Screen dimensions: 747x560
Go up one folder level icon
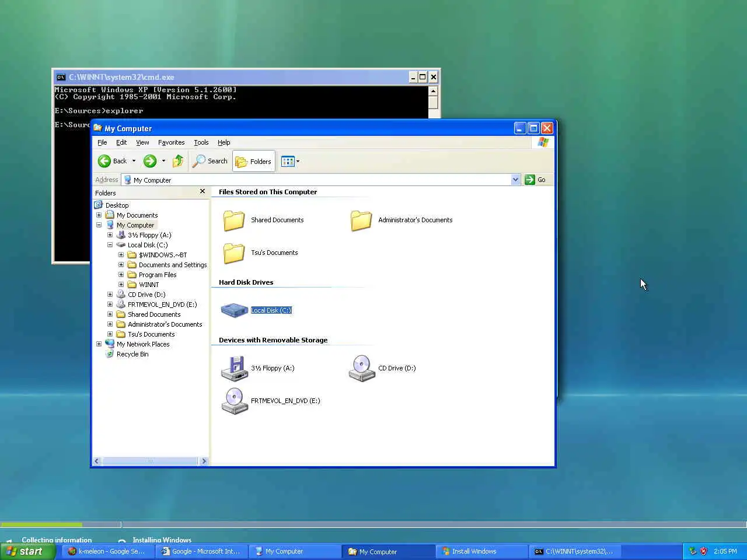178,161
